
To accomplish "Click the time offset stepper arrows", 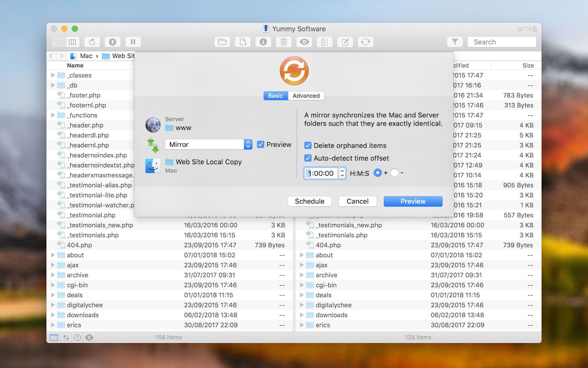I will click(x=342, y=173).
